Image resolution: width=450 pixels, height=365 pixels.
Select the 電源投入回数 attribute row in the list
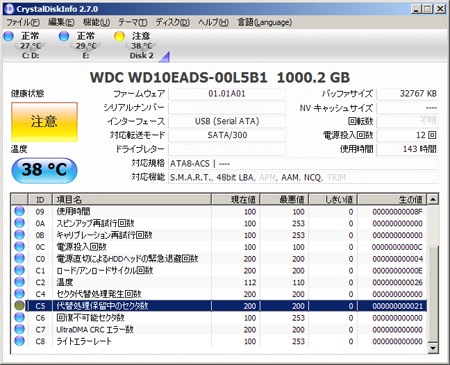(x=219, y=247)
